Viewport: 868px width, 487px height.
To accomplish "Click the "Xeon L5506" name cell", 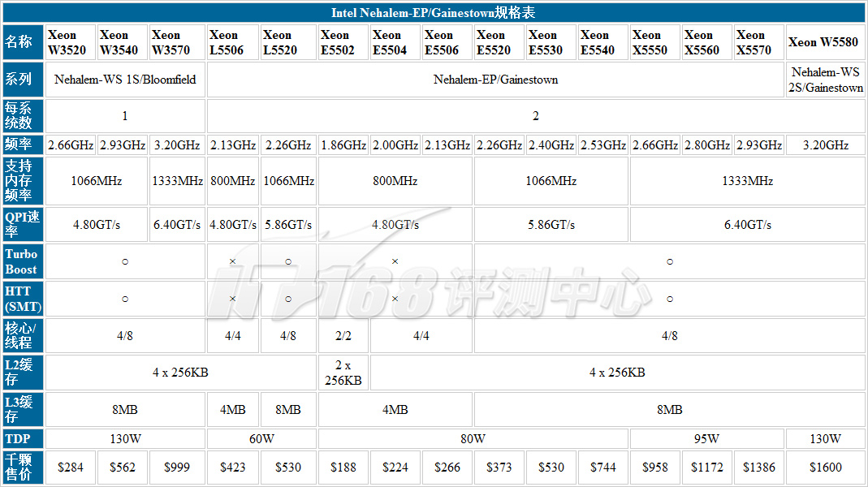I will [x=232, y=42].
